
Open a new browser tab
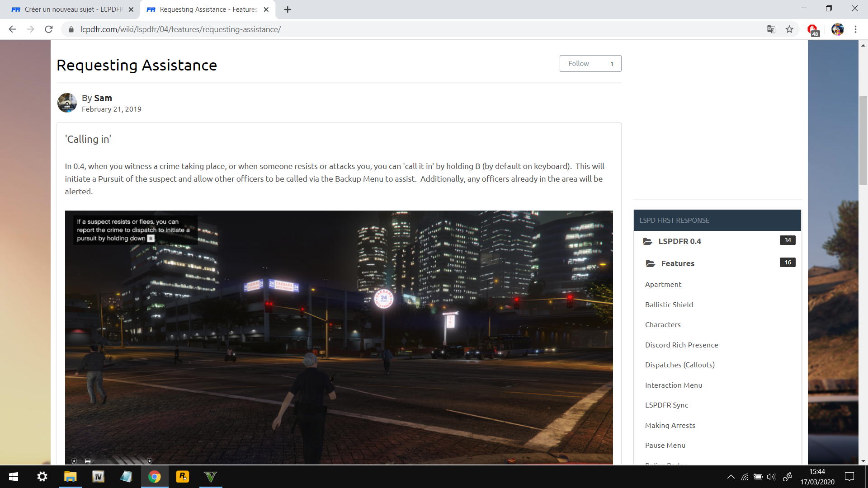pos(288,9)
